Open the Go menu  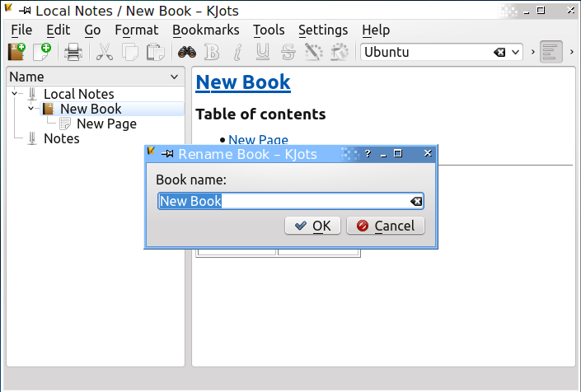click(x=92, y=30)
